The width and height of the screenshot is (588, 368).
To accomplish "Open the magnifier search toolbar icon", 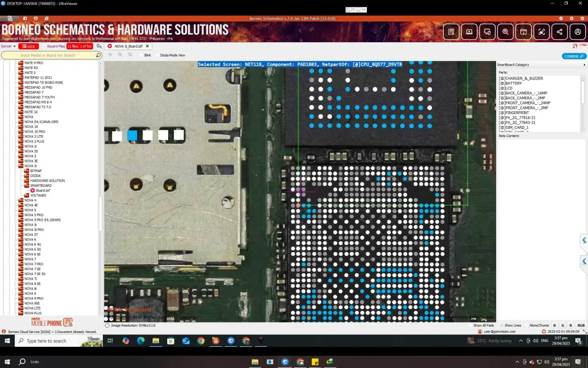I will tap(505, 32).
